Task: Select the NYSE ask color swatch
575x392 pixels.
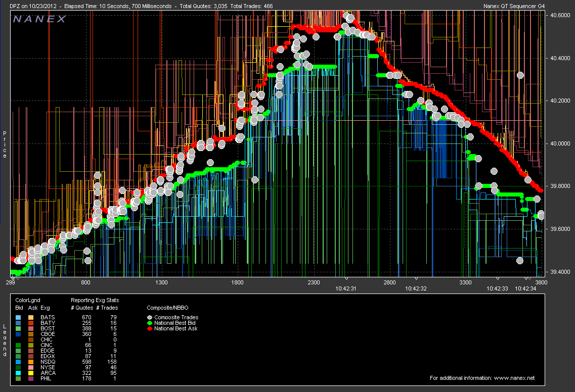Action: click(31, 367)
